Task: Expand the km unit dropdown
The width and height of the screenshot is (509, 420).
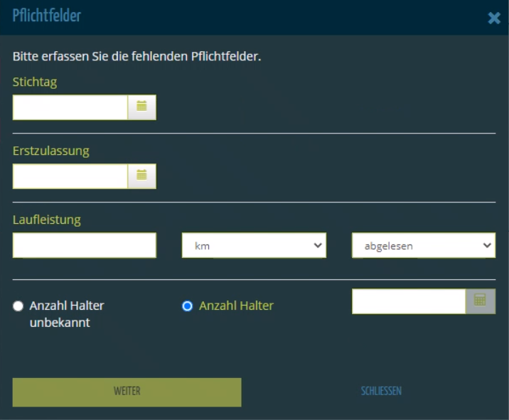Action: tap(254, 246)
